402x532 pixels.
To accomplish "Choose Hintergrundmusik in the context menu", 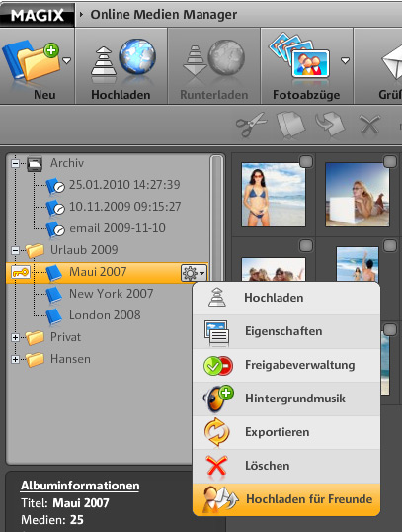I will pyautogui.click(x=286, y=399).
